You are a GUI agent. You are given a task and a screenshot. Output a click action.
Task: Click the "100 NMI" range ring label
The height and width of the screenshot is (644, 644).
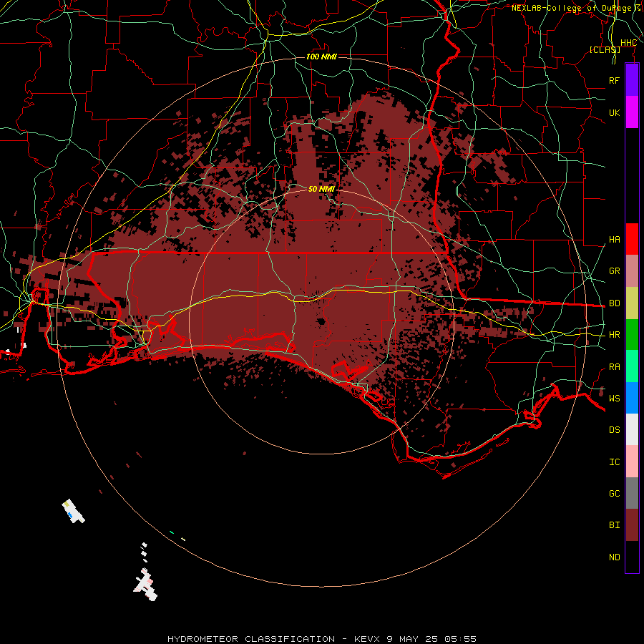321,57
